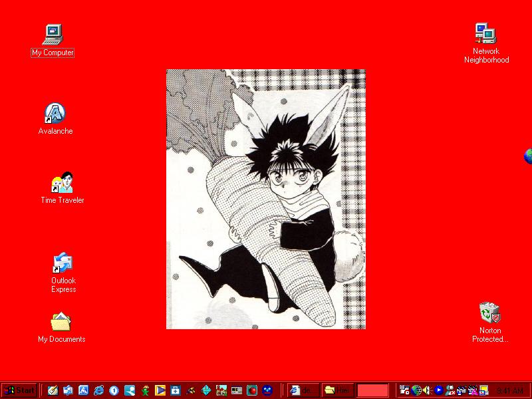This screenshot has height=399, width=532.
Task: Launch the Time Traveler program
Action: (61, 184)
